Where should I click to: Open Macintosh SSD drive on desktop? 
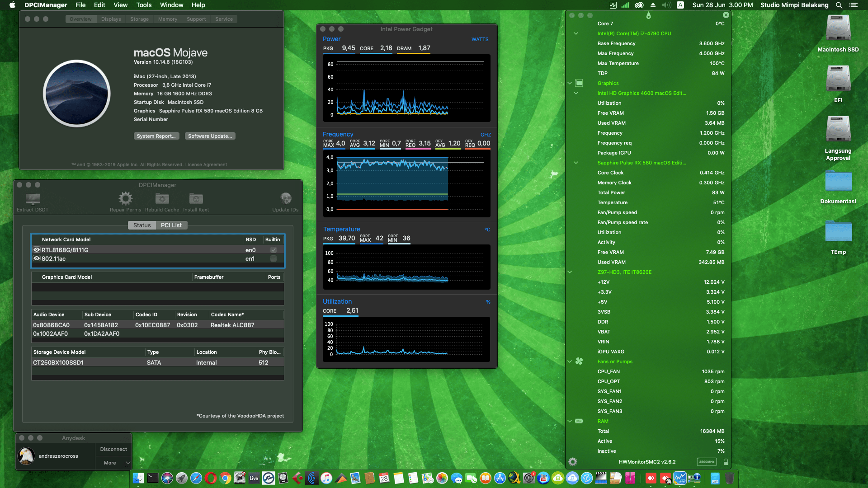click(x=838, y=28)
